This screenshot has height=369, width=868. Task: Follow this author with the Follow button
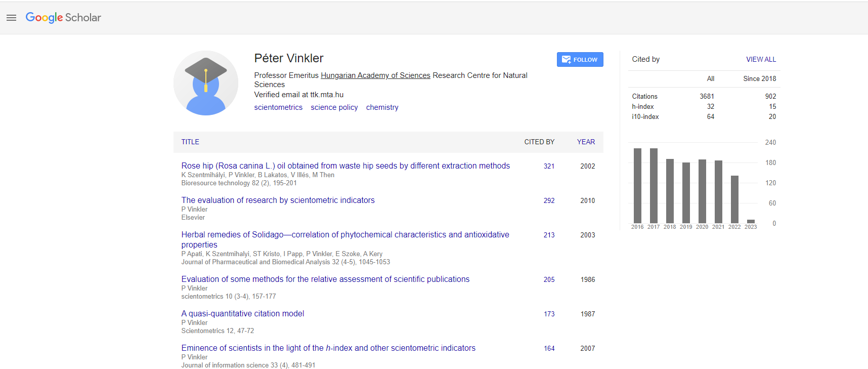tap(580, 60)
